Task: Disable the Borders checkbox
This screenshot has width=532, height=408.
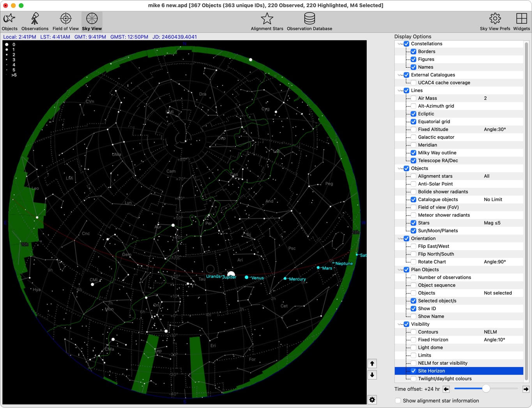Action: coord(414,51)
